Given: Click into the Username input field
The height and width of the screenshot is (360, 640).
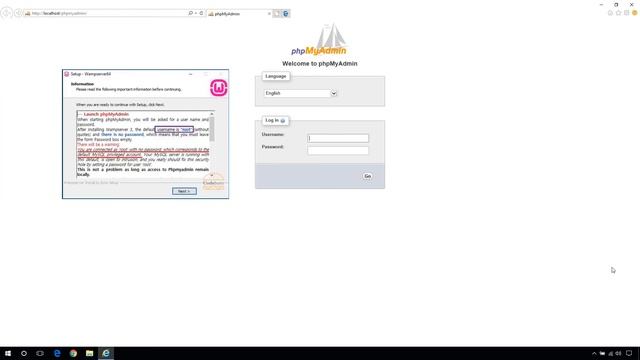Looking at the screenshot, I should [338, 138].
